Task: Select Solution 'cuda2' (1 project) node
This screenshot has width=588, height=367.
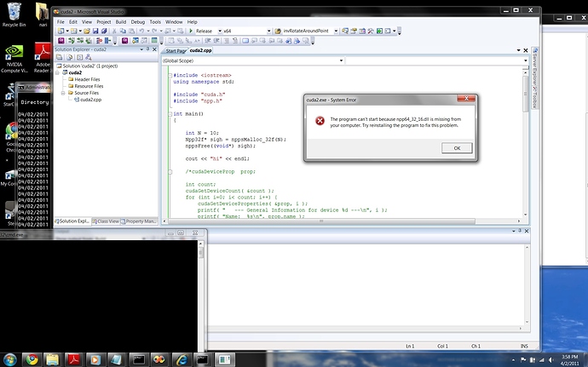Action: click(88, 66)
